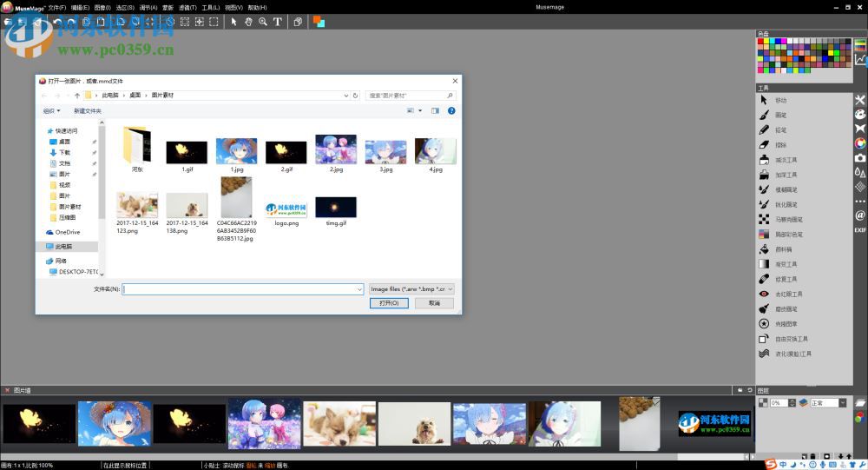Click the foreground/background color swatch in the toolbar
Image resolution: width=868 pixels, height=470 pixels.
click(319, 22)
